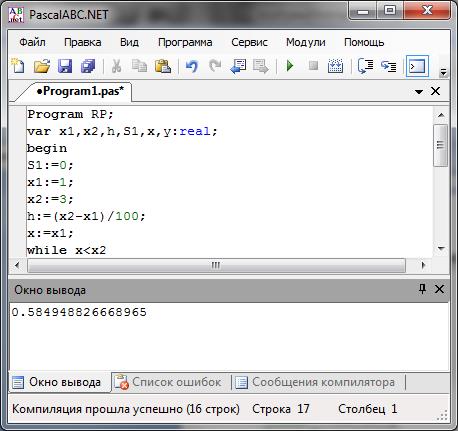Click the compilation success status message
This screenshot has width=458, height=431.
[126, 409]
